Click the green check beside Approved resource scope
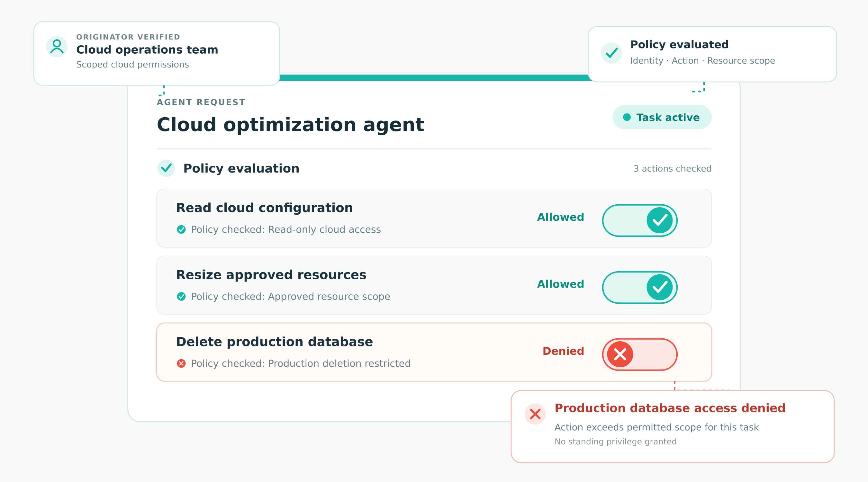Screen dimensions: 868x482 pos(181,296)
